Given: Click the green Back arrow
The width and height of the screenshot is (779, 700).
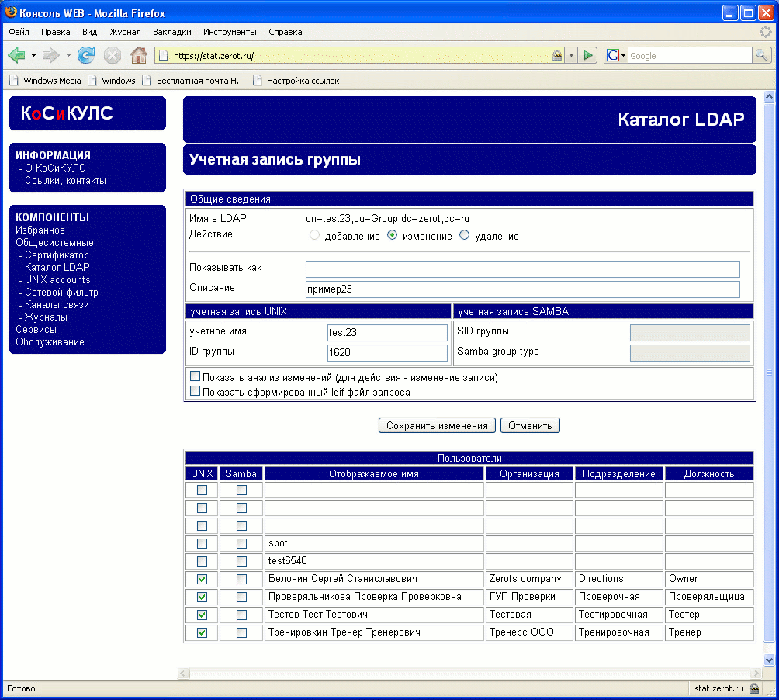Looking at the screenshot, I should (16, 55).
